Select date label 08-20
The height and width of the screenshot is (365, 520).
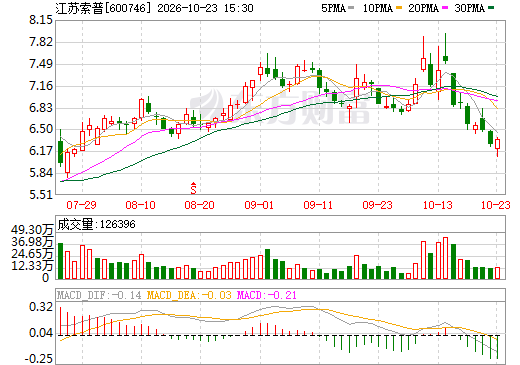click(200, 205)
